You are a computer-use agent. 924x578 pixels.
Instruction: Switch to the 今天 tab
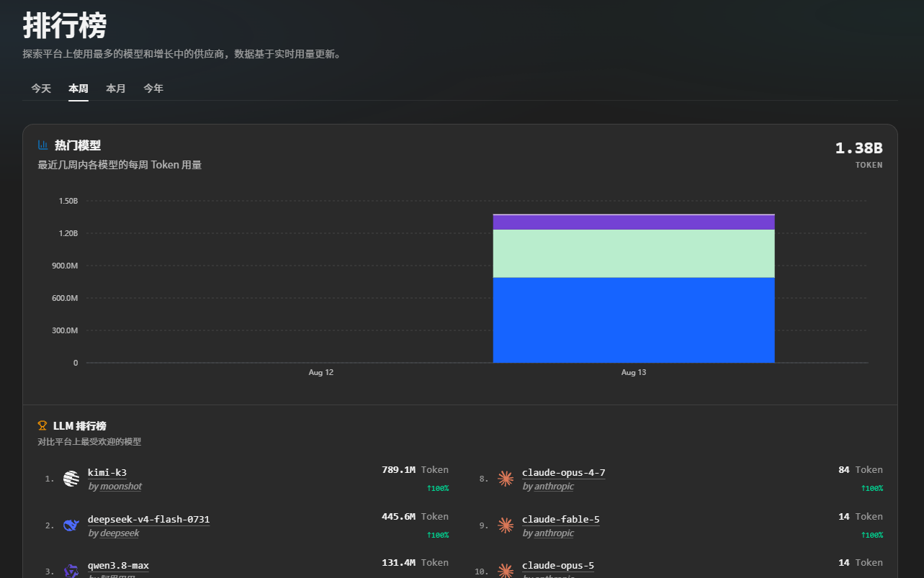point(41,89)
